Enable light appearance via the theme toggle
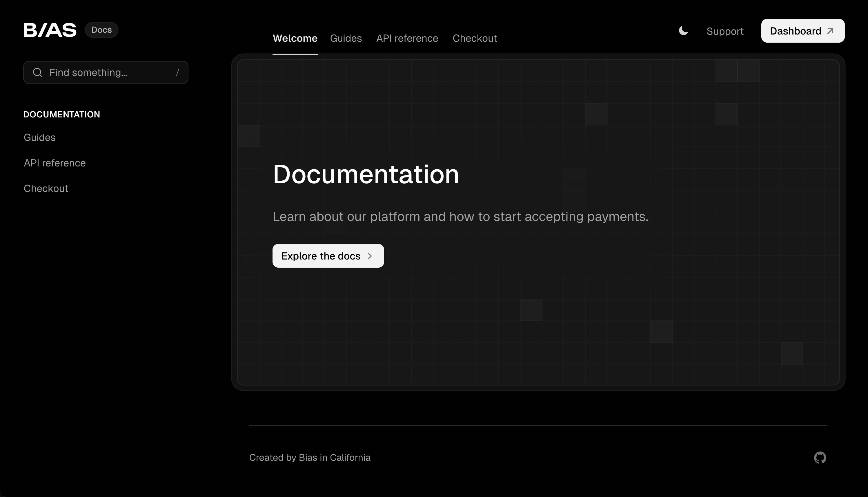Viewport: 868px width, 497px height. coord(683,31)
